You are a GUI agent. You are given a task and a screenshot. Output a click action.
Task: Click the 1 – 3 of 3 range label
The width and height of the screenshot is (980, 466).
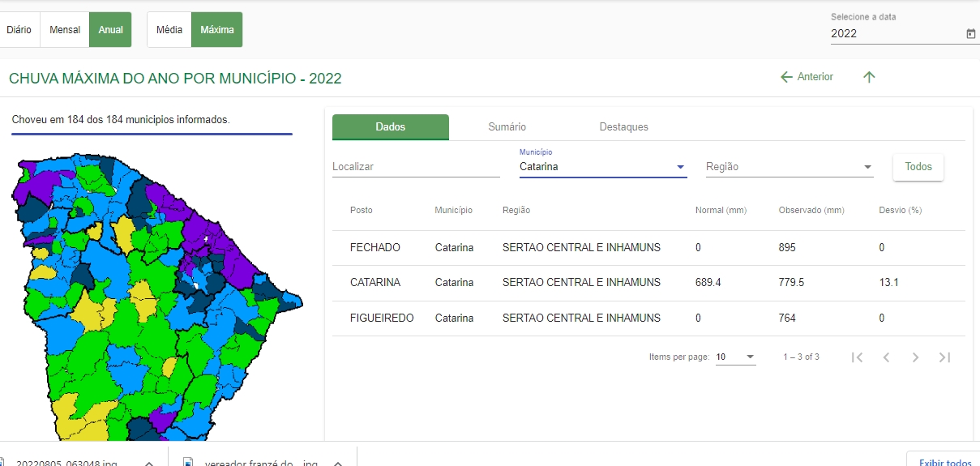(801, 357)
